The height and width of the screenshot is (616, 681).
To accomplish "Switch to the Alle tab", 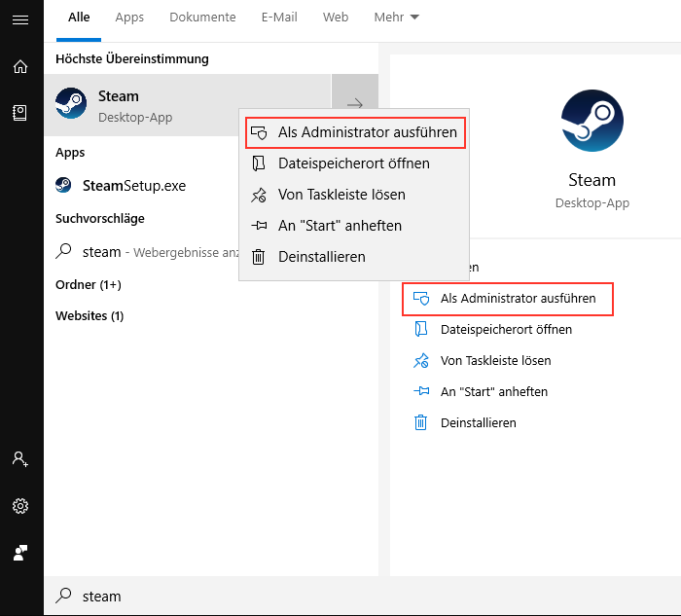I will click(79, 18).
